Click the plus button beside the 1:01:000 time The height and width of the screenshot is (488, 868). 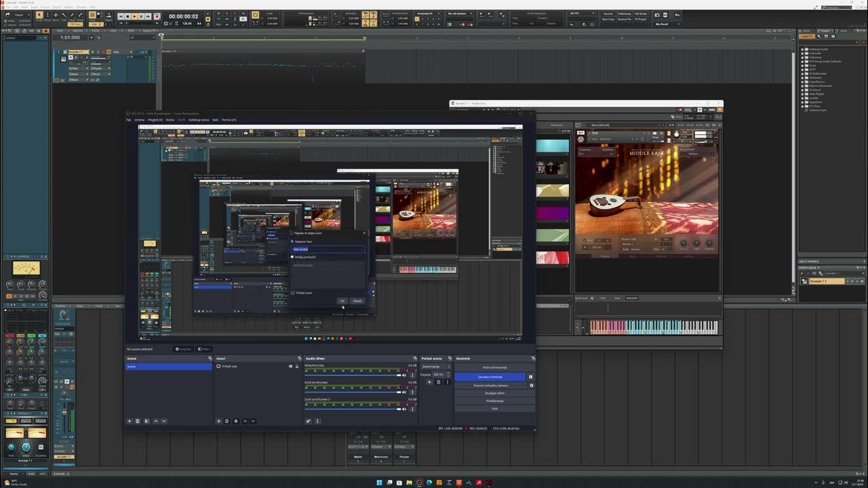click(91, 37)
